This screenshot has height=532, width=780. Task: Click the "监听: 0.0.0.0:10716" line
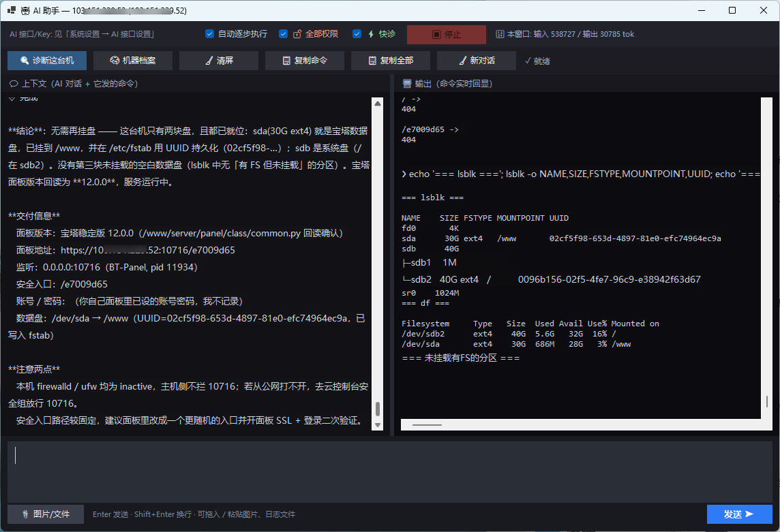106,268
